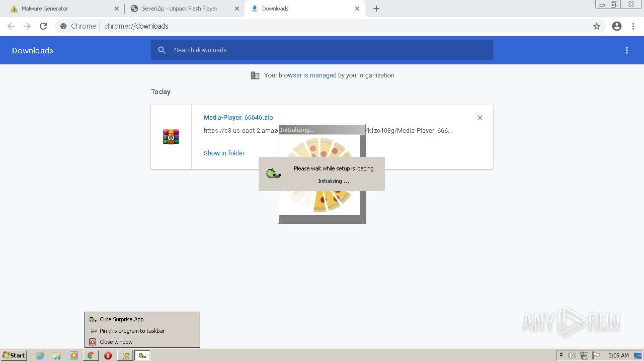Click the managed organization building icon
This screenshot has width=644, height=362.
tap(255, 75)
